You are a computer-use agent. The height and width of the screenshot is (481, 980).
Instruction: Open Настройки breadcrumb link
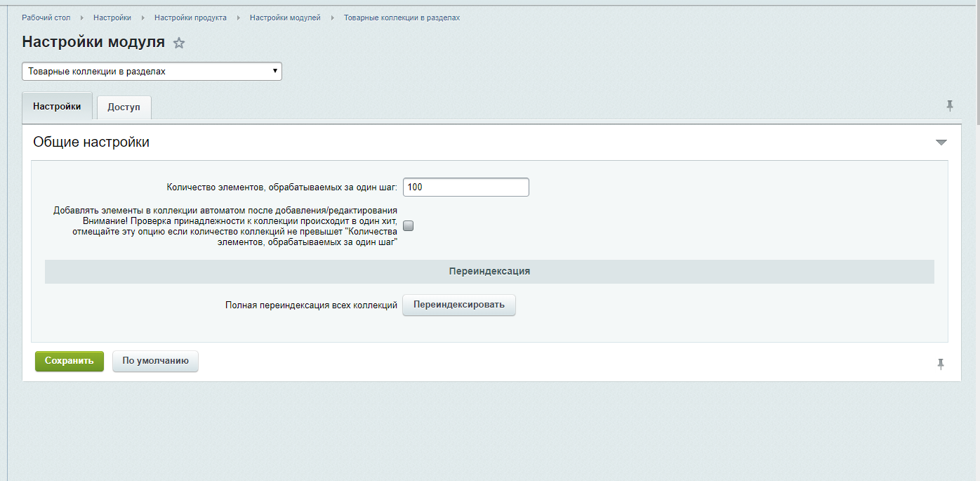112,18
